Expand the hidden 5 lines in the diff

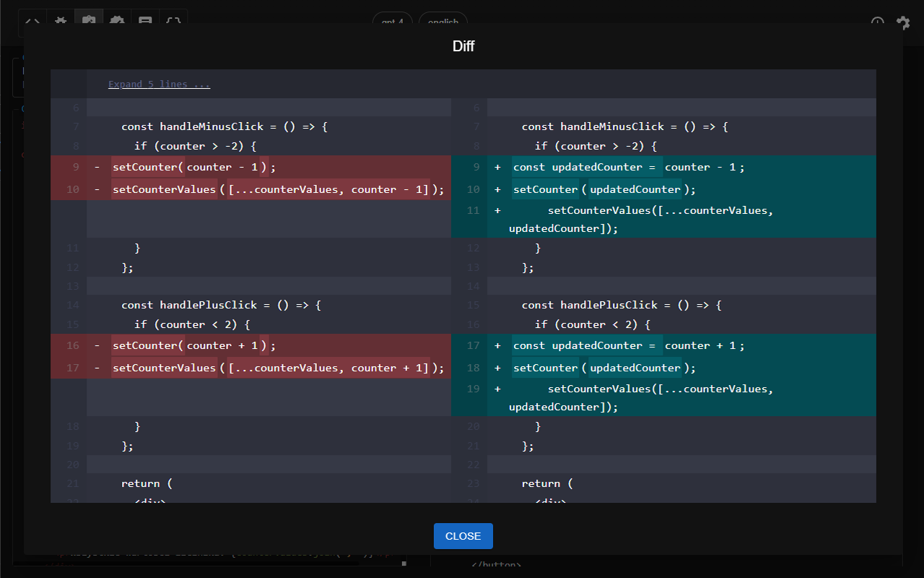point(159,84)
